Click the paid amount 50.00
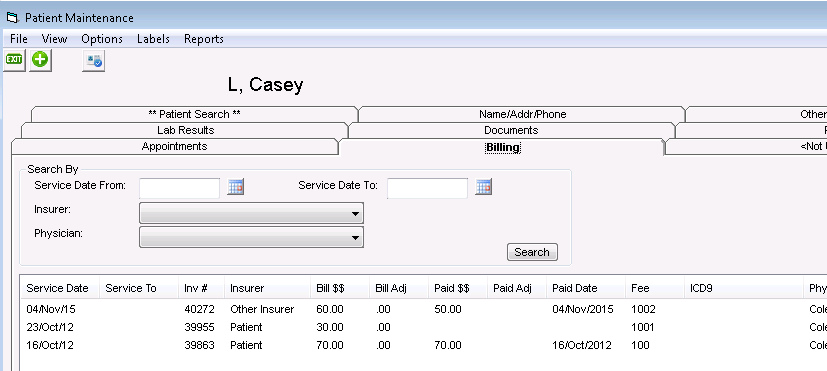Screen dimensions: 827x371 pos(448,309)
